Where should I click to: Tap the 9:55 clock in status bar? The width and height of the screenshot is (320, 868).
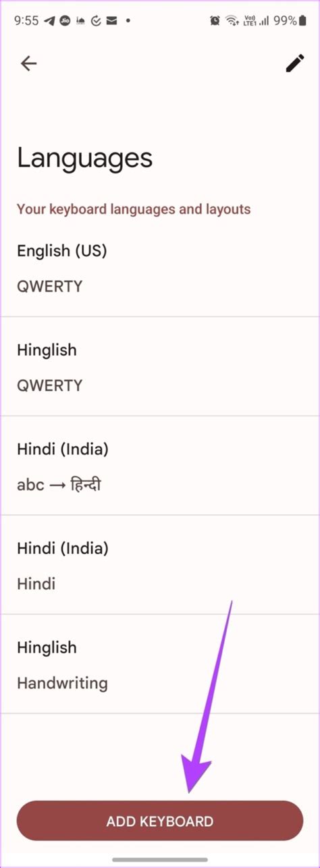[26, 21]
